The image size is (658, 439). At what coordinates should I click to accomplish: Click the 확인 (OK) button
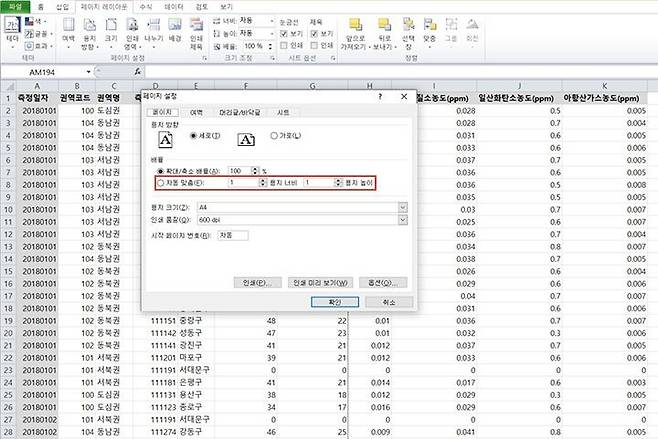(x=335, y=301)
